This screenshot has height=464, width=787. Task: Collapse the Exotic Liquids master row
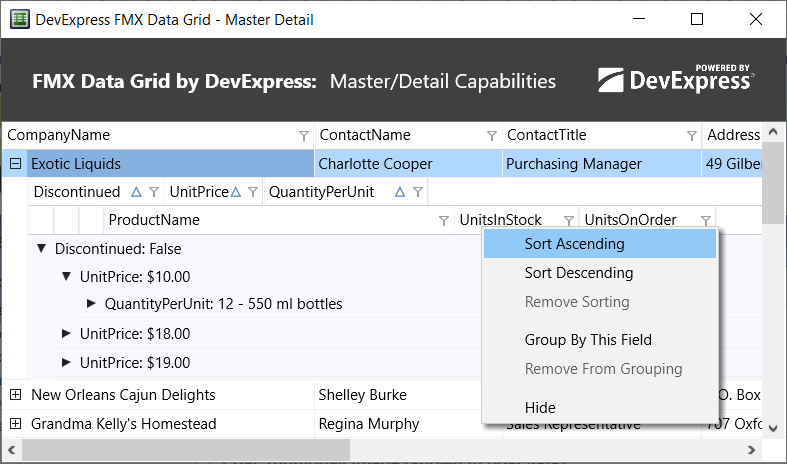[x=16, y=163]
